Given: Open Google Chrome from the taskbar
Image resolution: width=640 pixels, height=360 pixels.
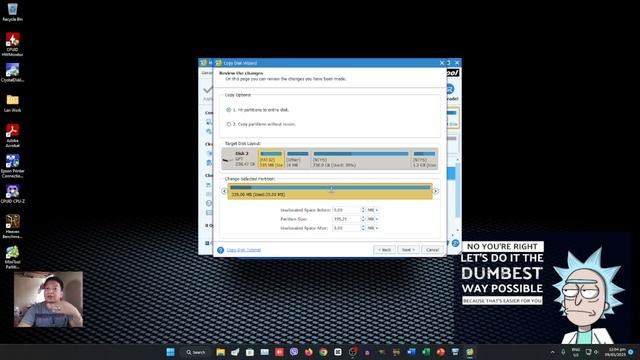Looking at the screenshot, I should pyautogui.click(x=323, y=352).
